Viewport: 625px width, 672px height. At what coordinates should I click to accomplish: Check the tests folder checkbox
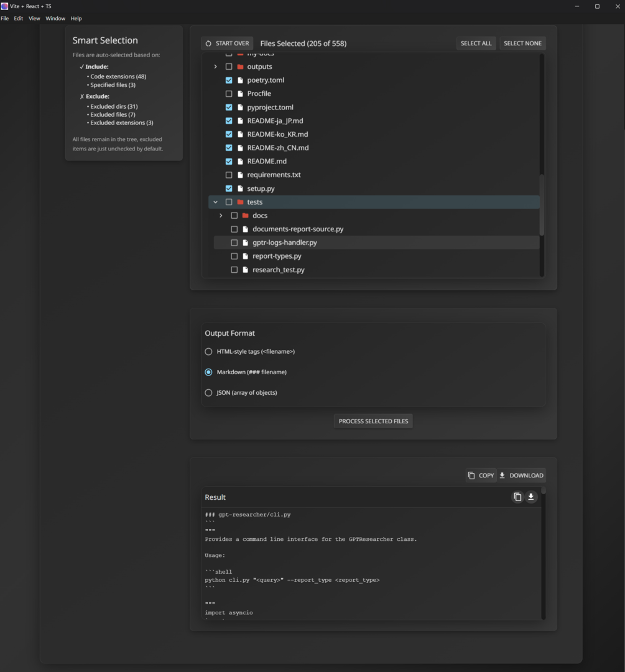pos(229,202)
